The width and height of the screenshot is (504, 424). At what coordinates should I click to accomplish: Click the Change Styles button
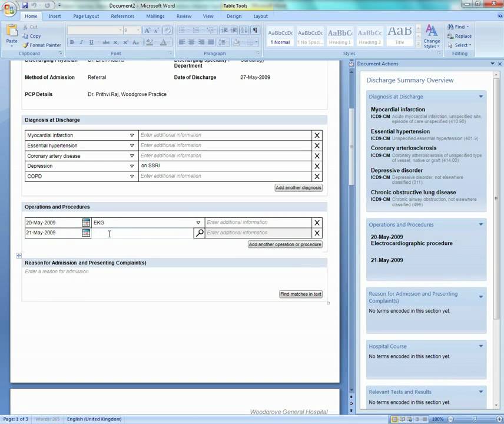(x=432, y=37)
